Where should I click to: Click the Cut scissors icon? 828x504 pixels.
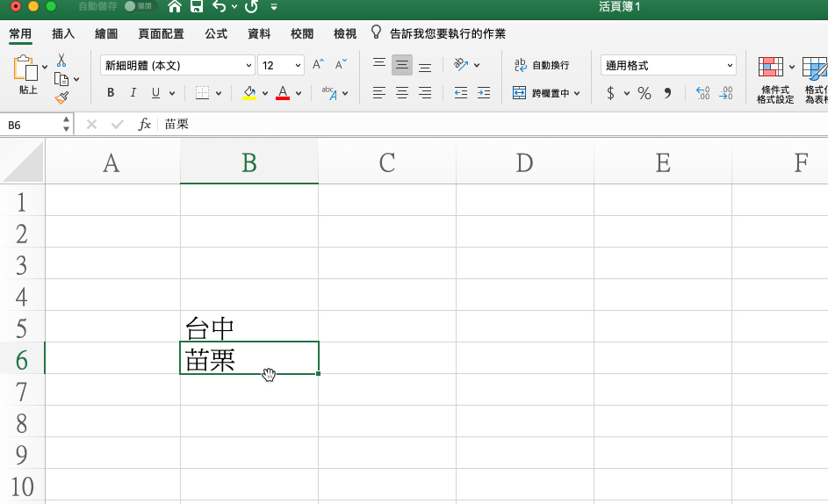[x=61, y=61]
